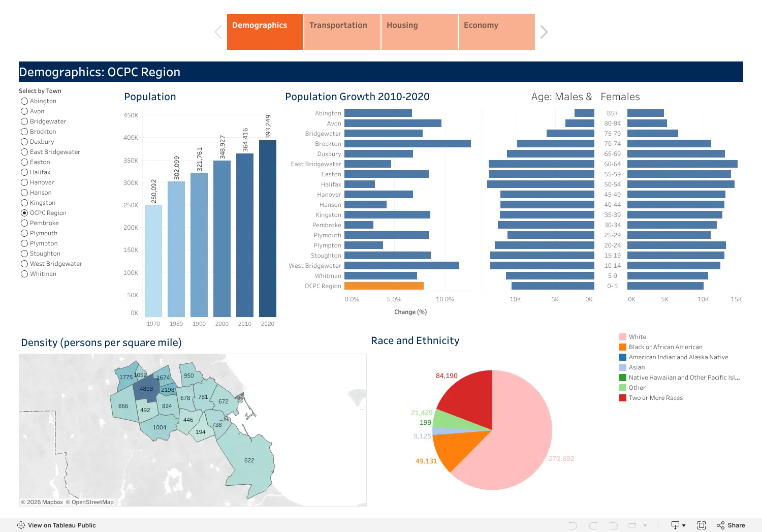
Task: Click the West Bridgewater growth bar
Action: 402,266
